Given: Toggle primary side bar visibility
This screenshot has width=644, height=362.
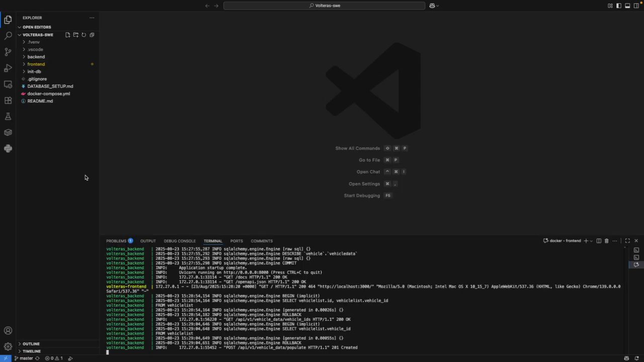Looking at the screenshot, I should [619, 6].
